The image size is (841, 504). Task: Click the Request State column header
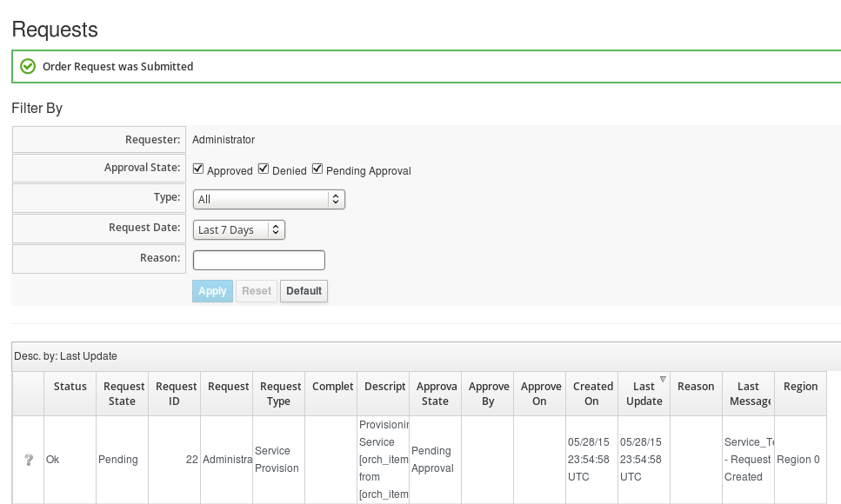(122, 394)
